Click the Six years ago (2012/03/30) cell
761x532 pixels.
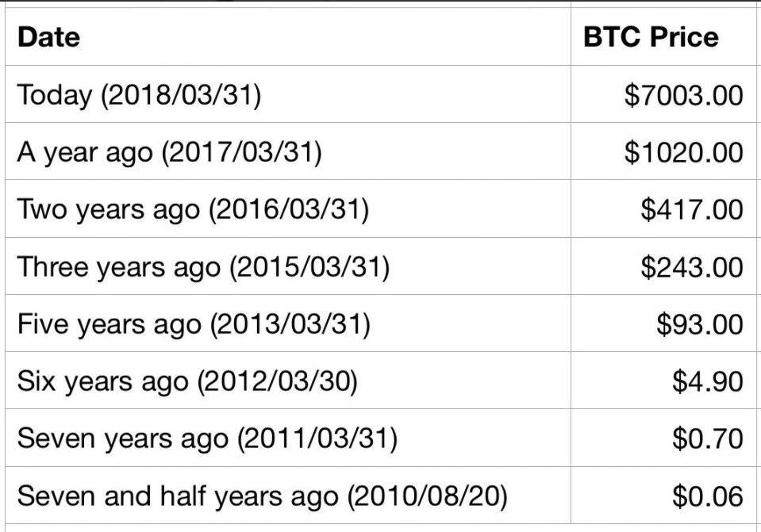[288, 381]
